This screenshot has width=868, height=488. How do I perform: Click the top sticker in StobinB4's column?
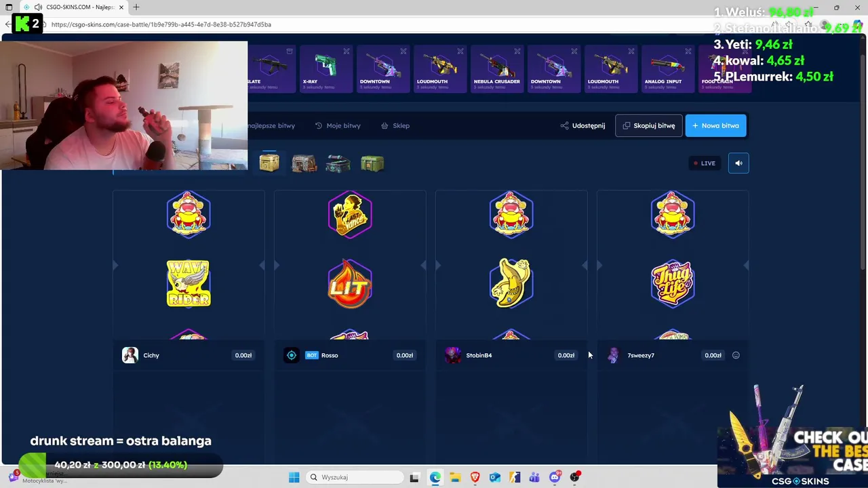511,214
